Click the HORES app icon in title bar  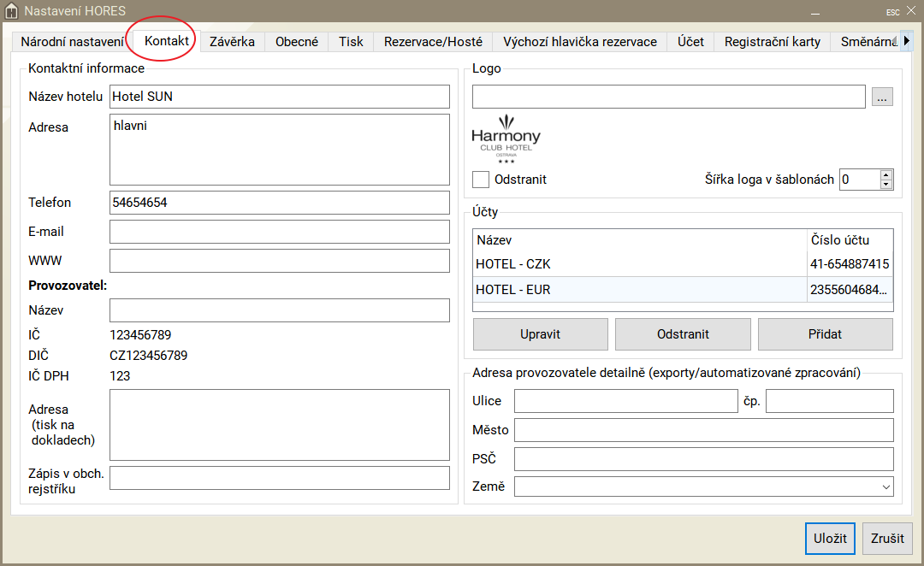[11, 11]
